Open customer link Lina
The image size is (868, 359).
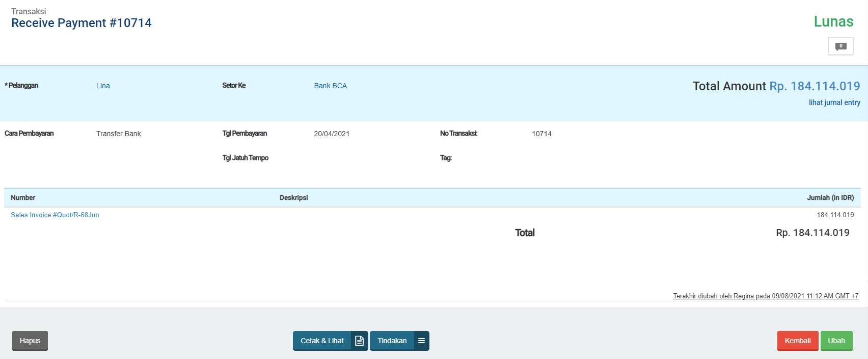[103, 86]
